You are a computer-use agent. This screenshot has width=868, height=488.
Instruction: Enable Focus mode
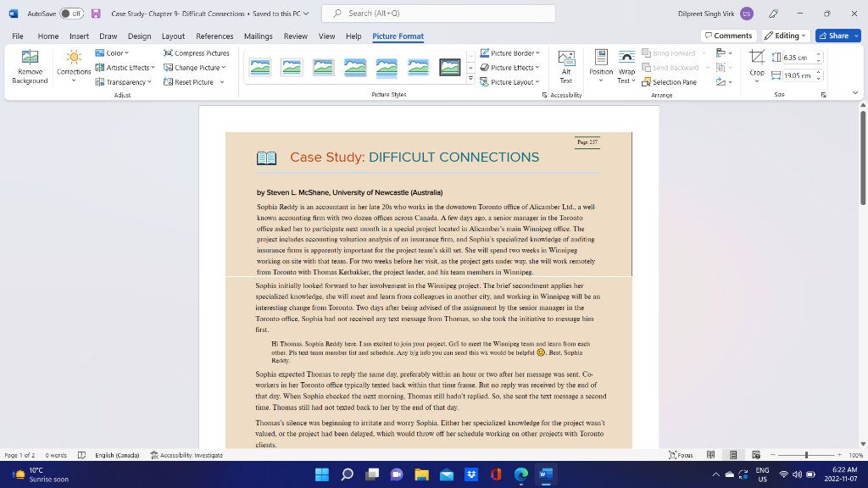[681, 455]
